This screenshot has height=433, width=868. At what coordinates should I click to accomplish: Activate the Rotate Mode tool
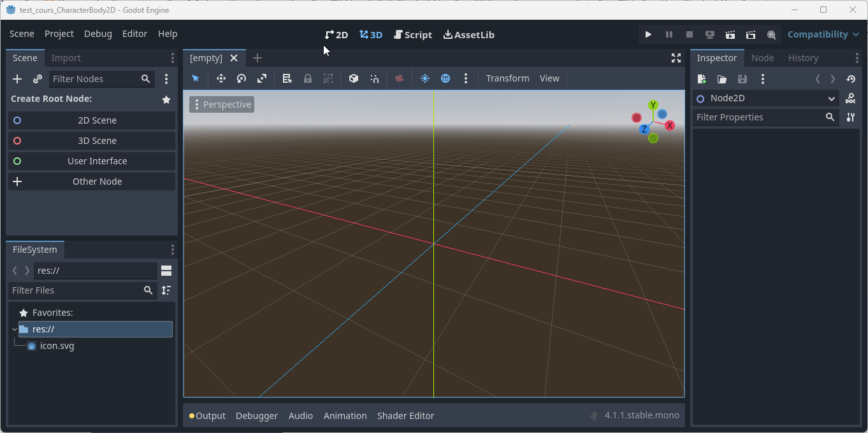tap(242, 78)
